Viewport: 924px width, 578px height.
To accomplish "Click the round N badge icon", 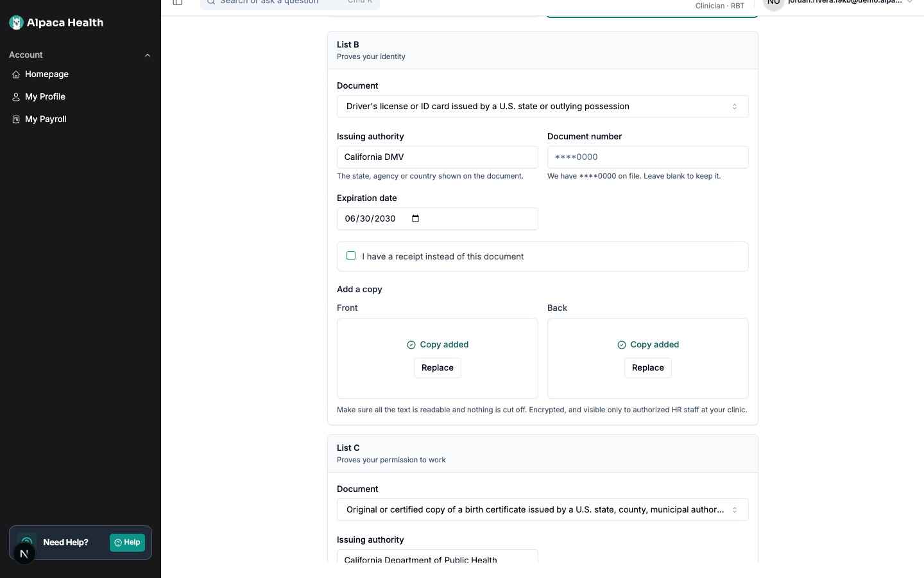I will click(24, 554).
